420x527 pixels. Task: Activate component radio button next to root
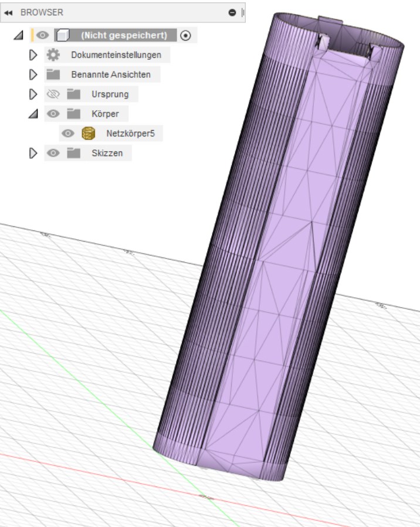[185, 35]
